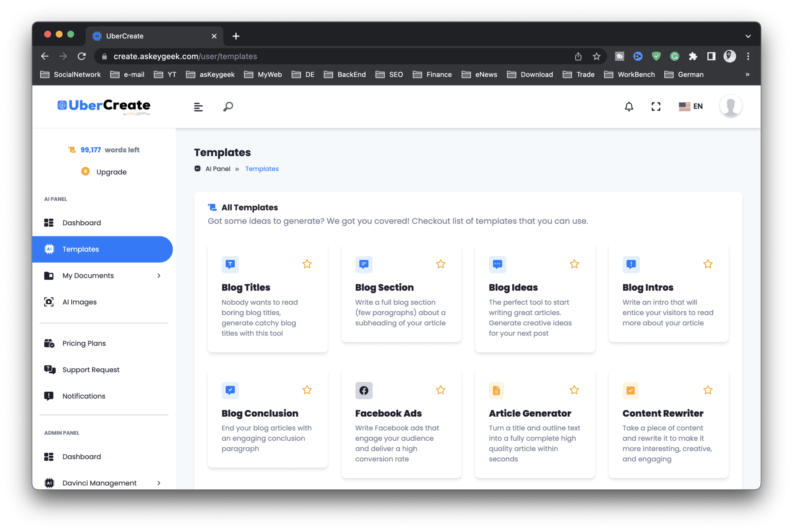Click the Blog Intros template icon
The height and width of the screenshot is (532, 793).
631,263
